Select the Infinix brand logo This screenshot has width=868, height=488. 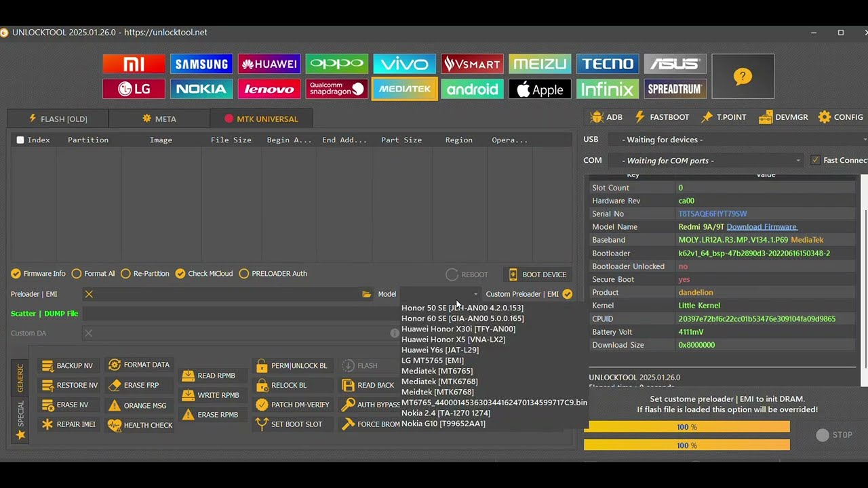[608, 89]
